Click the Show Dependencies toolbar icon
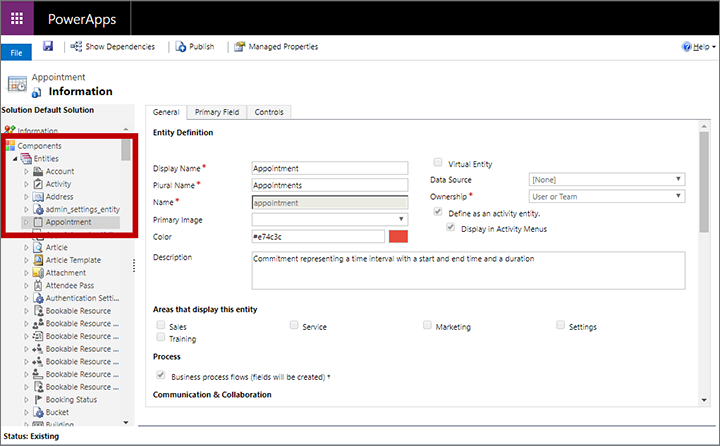The image size is (720, 446). pos(77,46)
